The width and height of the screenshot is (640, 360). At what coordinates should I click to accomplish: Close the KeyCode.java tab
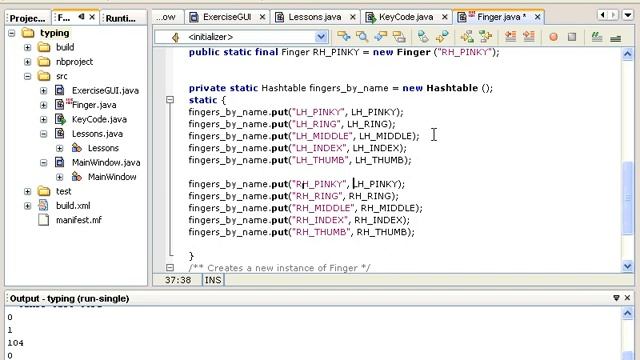tap(445, 17)
